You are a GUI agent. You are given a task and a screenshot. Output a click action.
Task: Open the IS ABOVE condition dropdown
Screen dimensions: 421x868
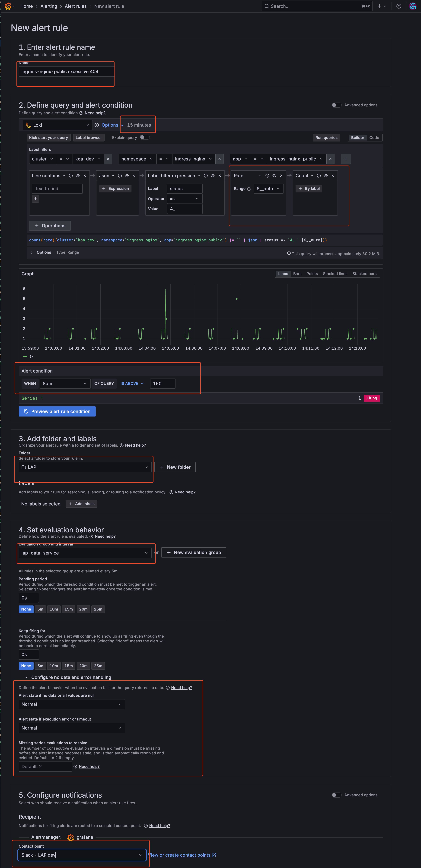pos(132,383)
